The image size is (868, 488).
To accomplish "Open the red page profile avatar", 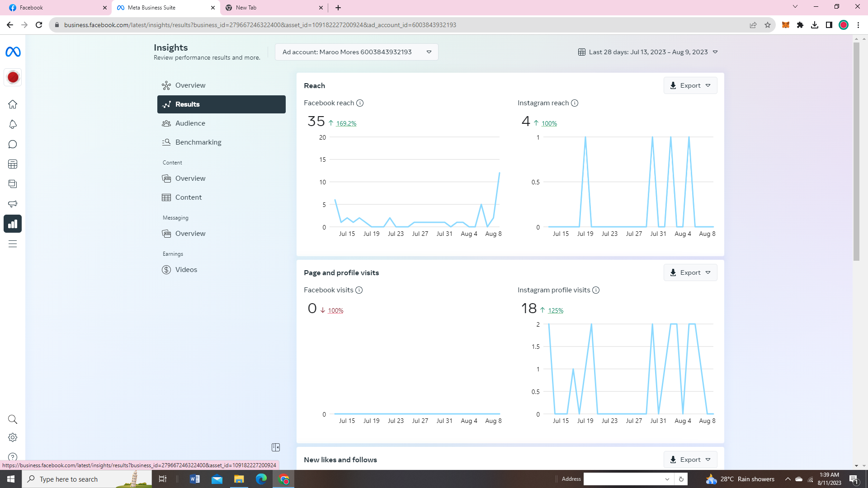I will tap(13, 77).
